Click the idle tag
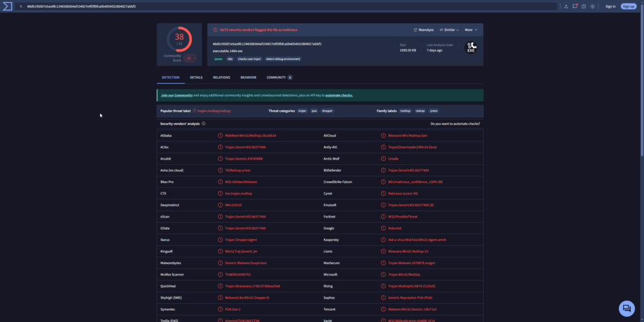The height and width of the screenshot is (322, 644). point(230,59)
